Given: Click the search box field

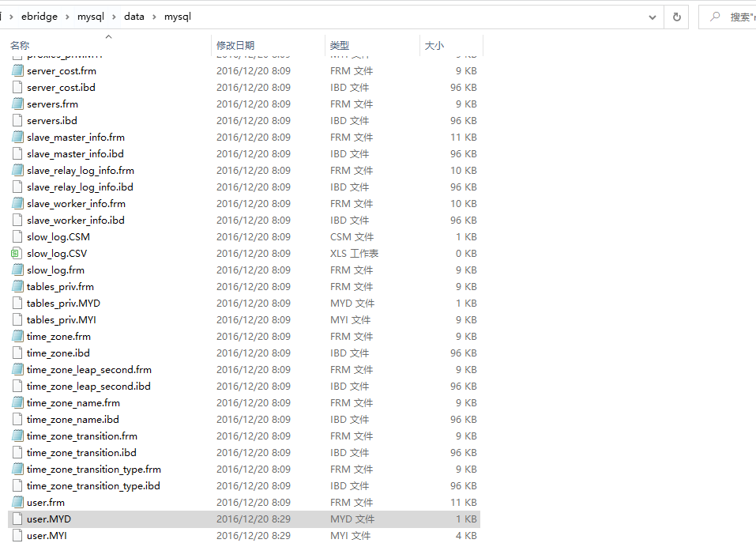Looking at the screenshot, I should coord(728,17).
